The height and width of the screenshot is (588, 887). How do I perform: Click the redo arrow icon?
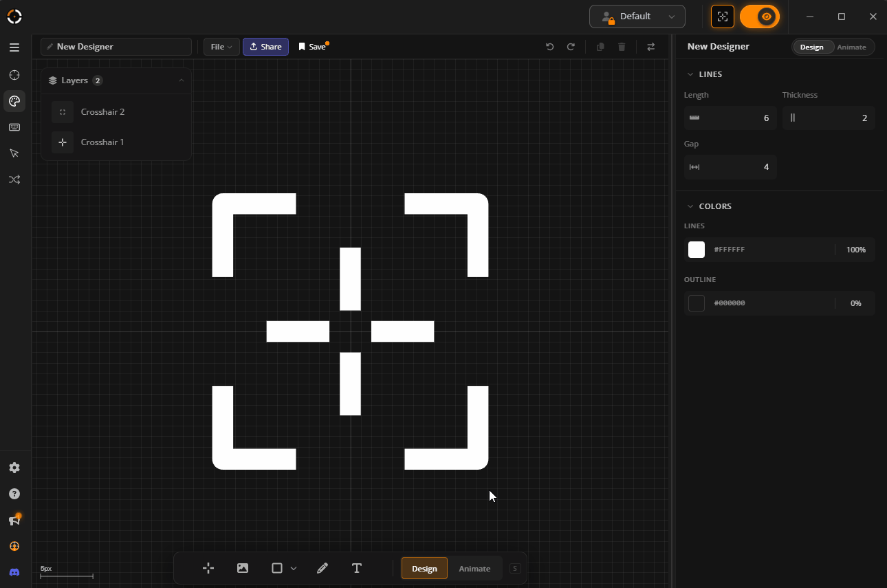click(571, 47)
